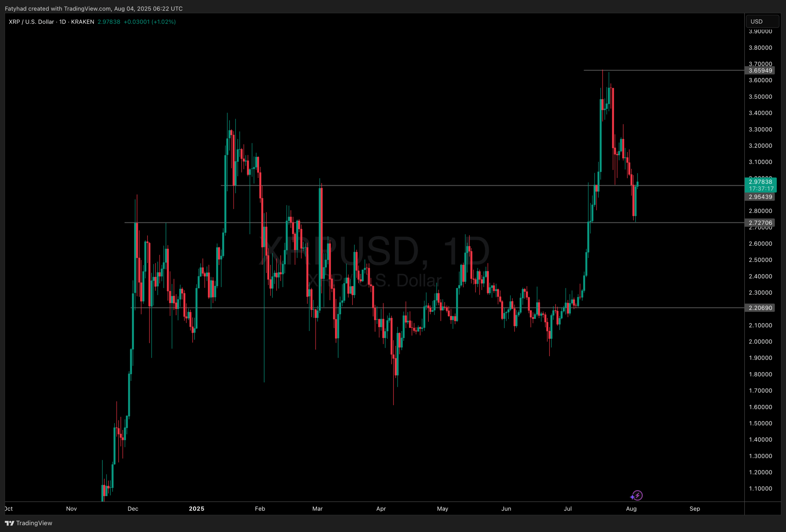Click the 17:37:17 bar countdown timer

[761, 189]
